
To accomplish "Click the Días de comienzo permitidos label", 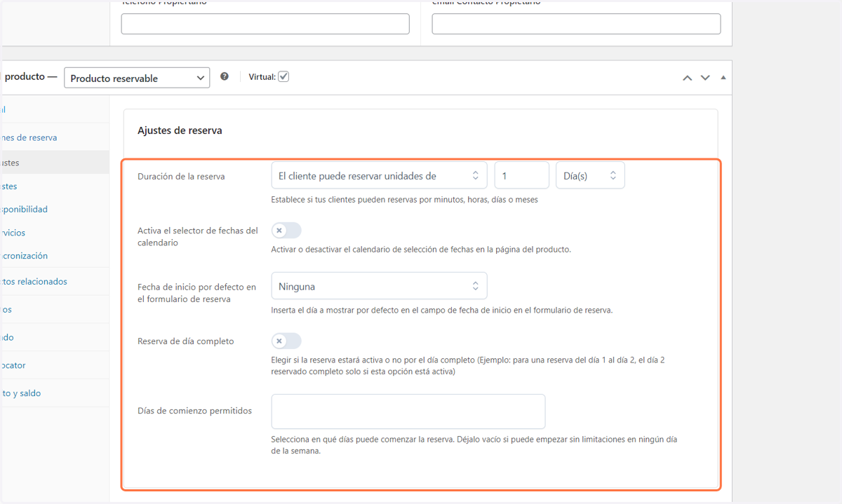I will pyautogui.click(x=194, y=411).
